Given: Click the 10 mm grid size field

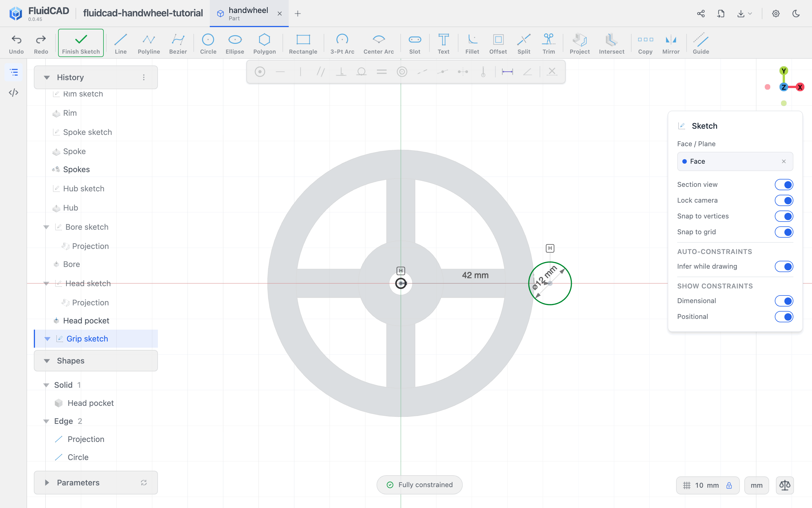Looking at the screenshot, I should click(x=708, y=485).
